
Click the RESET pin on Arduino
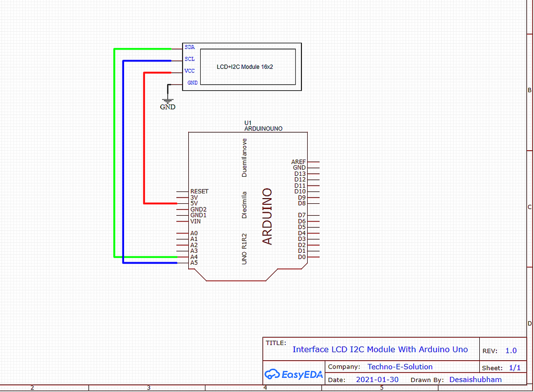(x=199, y=191)
